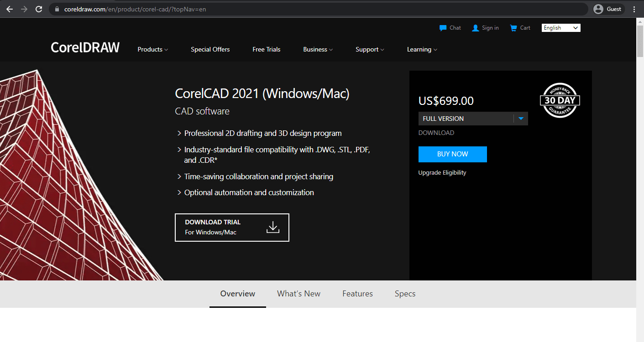
Task: Open the Upgrade Eligibility link
Action: click(442, 173)
